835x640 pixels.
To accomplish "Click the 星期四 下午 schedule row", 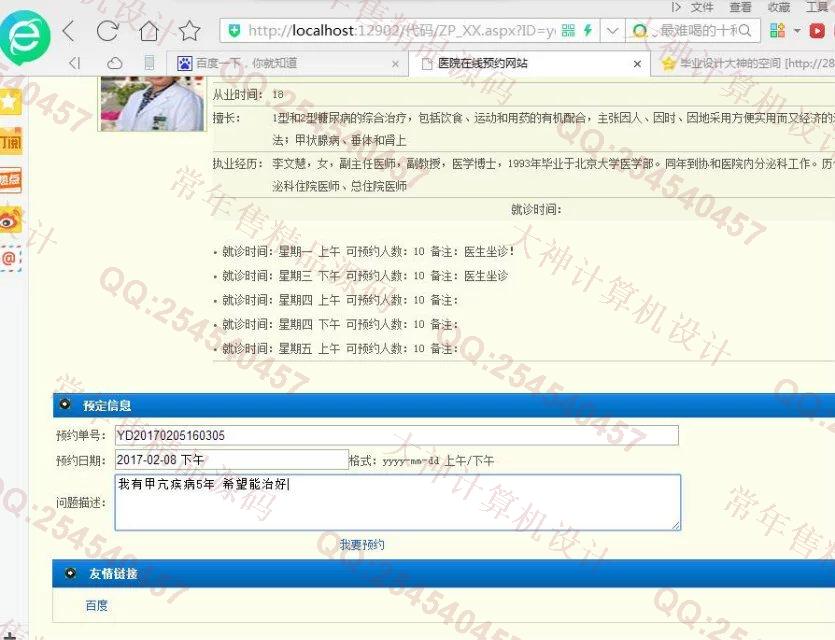I will 340,324.
